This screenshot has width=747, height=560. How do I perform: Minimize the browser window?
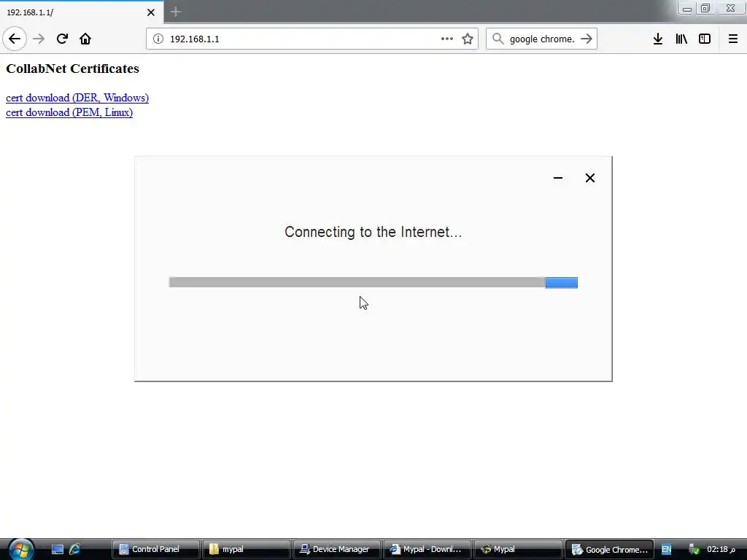[687, 9]
